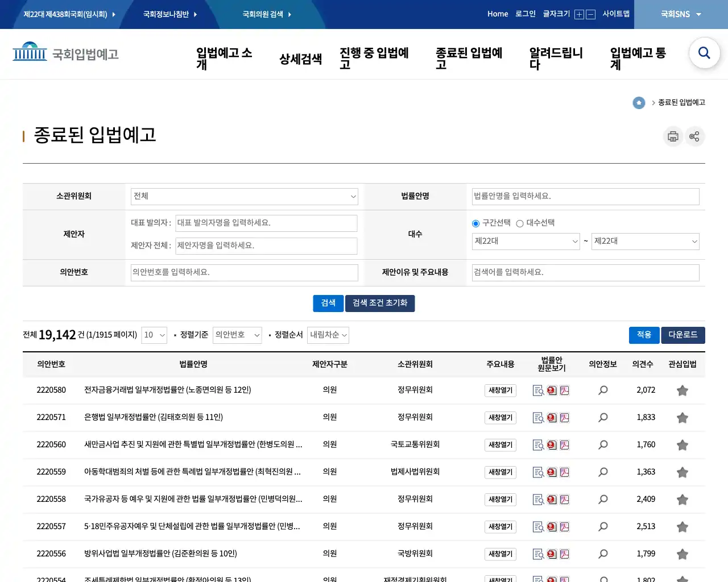Click the 국회입법예고 logo
The width and height of the screenshot is (728, 582).
(65, 53)
